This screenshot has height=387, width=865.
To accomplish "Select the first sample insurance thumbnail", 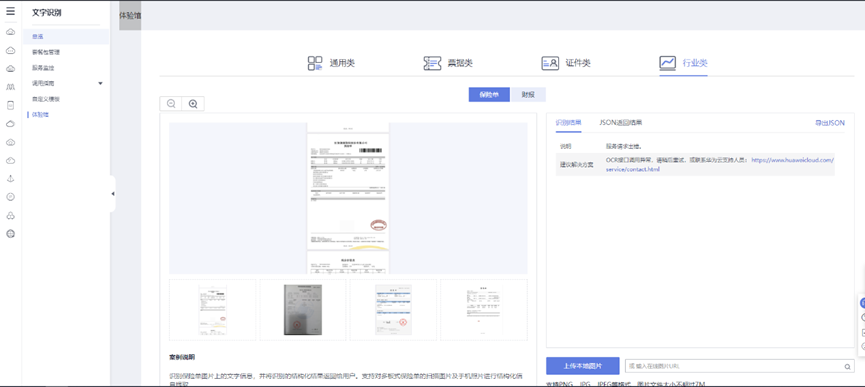I will click(212, 310).
